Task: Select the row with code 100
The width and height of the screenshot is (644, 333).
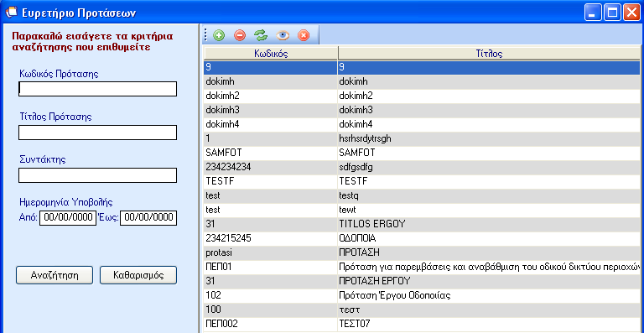Action: (422, 310)
